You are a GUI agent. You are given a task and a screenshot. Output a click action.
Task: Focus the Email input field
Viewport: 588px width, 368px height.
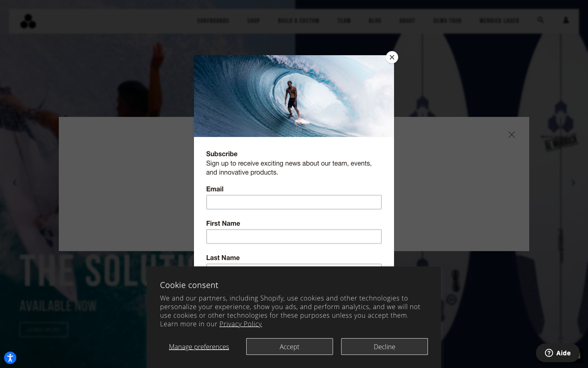[294, 202]
